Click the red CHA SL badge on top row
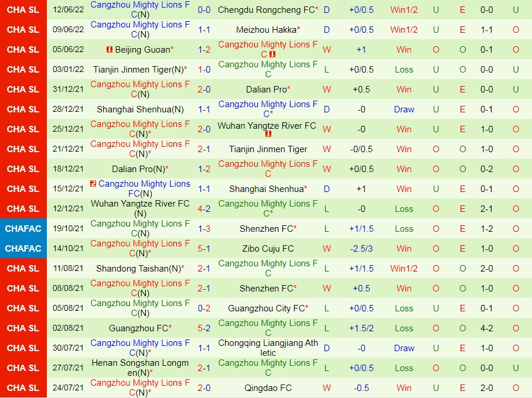This screenshot has height=398, width=532. point(23,9)
